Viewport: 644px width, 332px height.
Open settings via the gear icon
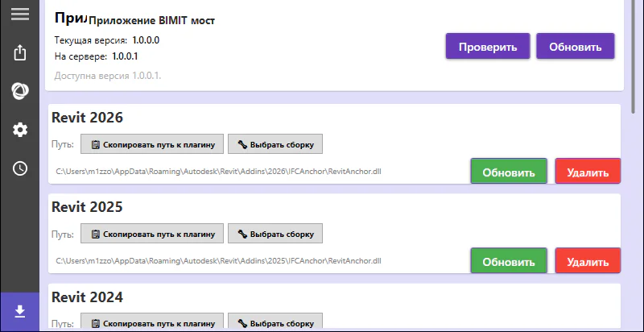point(19,130)
